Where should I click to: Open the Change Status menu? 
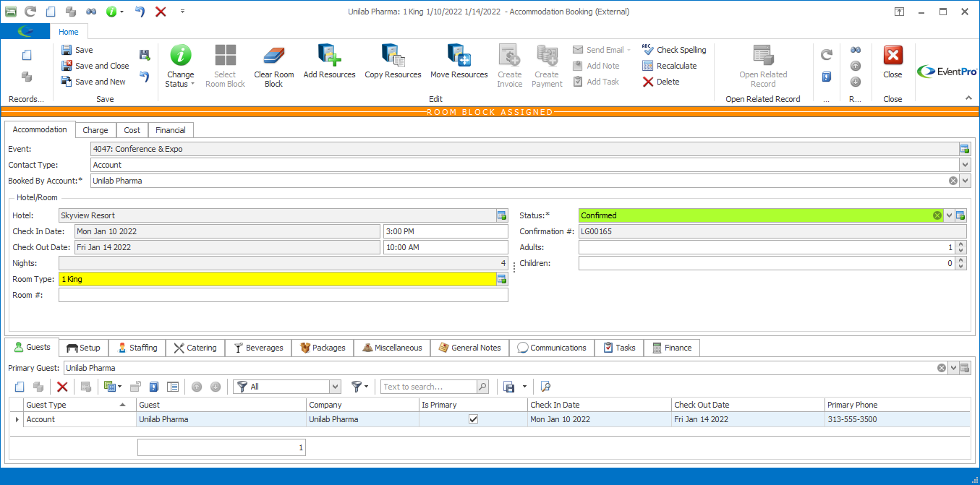[180, 66]
